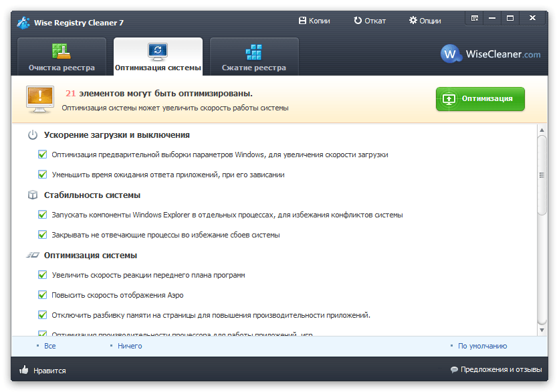The image size is (559, 392).
Task: Open the Сжатие реестра tab
Action: point(254,57)
